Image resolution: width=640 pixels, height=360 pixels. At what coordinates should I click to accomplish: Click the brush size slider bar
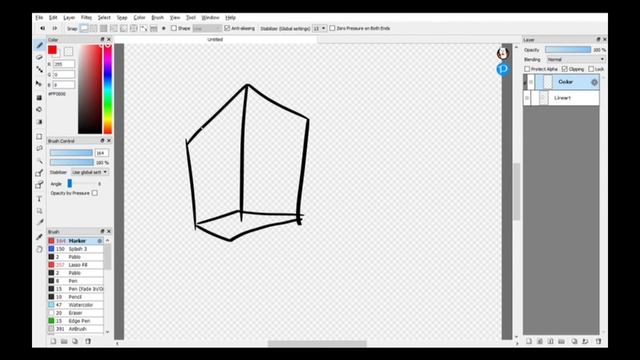[71, 153]
